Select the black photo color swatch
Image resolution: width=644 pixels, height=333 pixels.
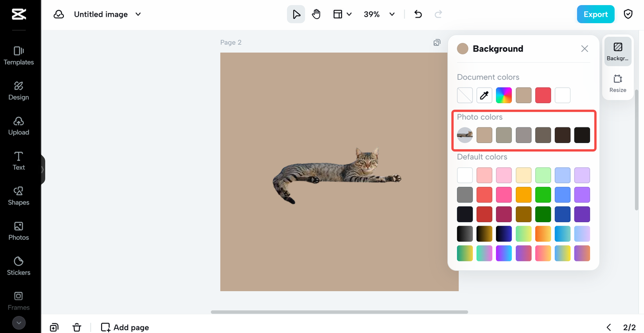[x=582, y=135]
